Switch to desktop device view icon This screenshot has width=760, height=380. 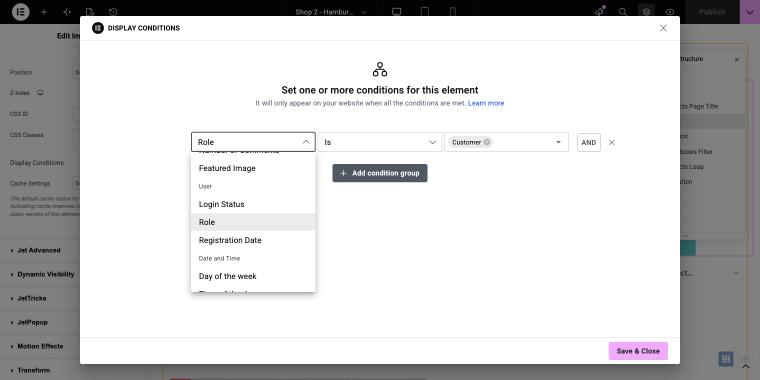pyautogui.click(x=396, y=12)
